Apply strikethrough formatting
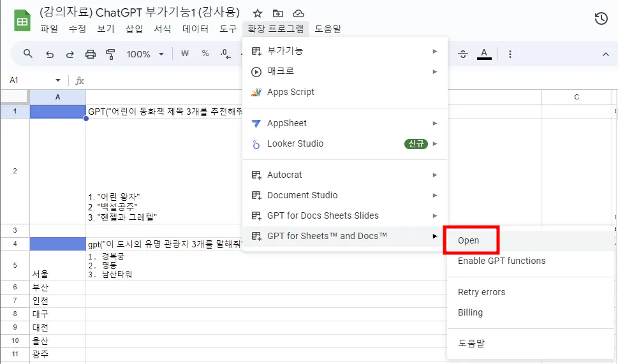 click(x=463, y=54)
